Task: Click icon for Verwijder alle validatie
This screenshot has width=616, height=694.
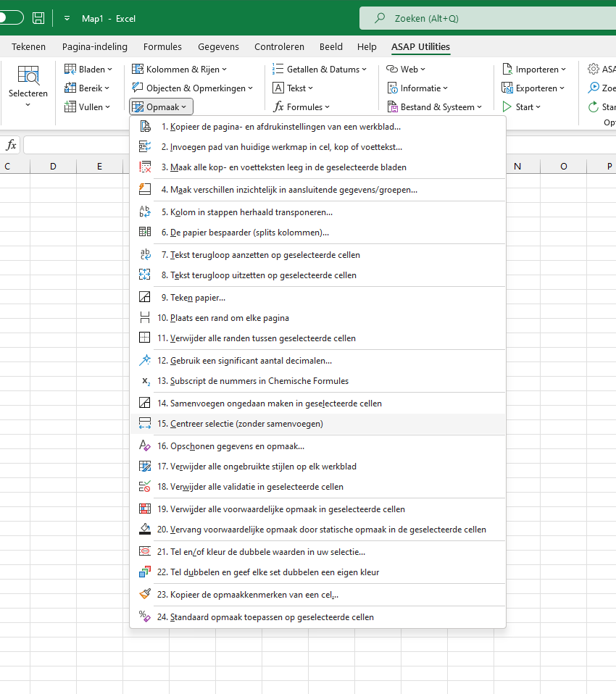Action: 145,487
